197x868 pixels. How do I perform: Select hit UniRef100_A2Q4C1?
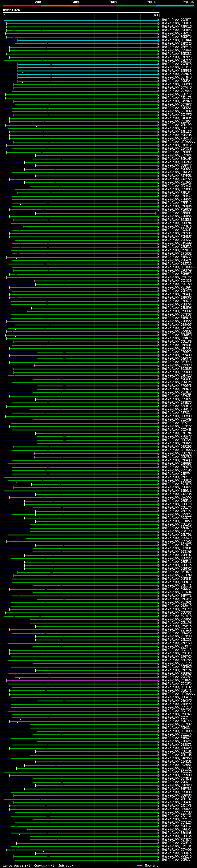point(177,260)
